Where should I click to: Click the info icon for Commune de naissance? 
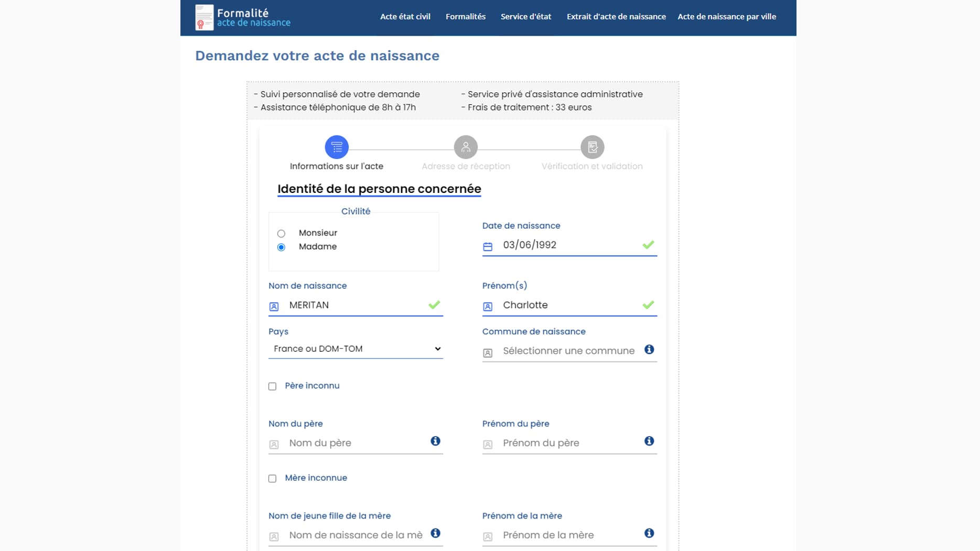(649, 349)
